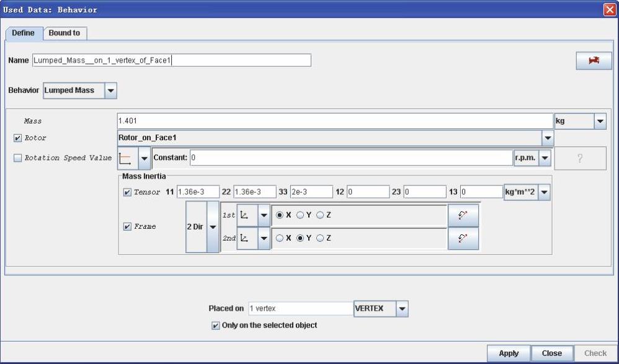Image resolution: width=619 pixels, height=364 pixels.
Task: Close the Used Data Behavior dialog window
Action: (609, 10)
